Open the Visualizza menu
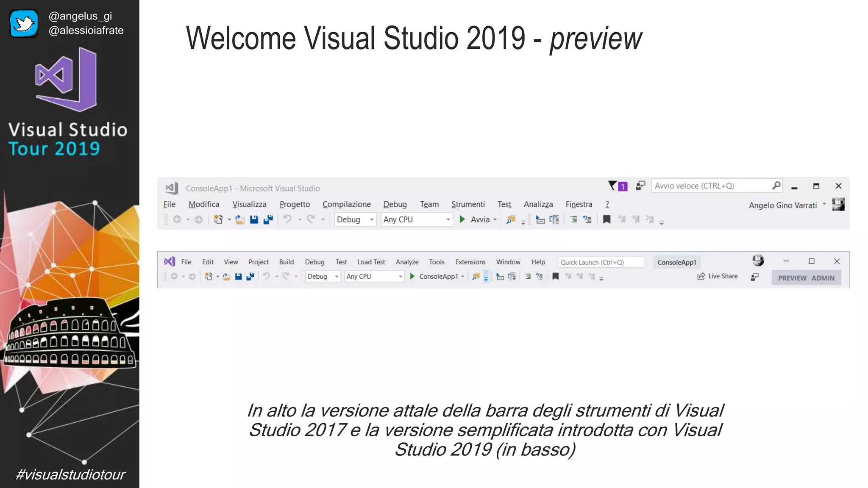The width and height of the screenshot is (868, 488). click(x=249, y=204)
